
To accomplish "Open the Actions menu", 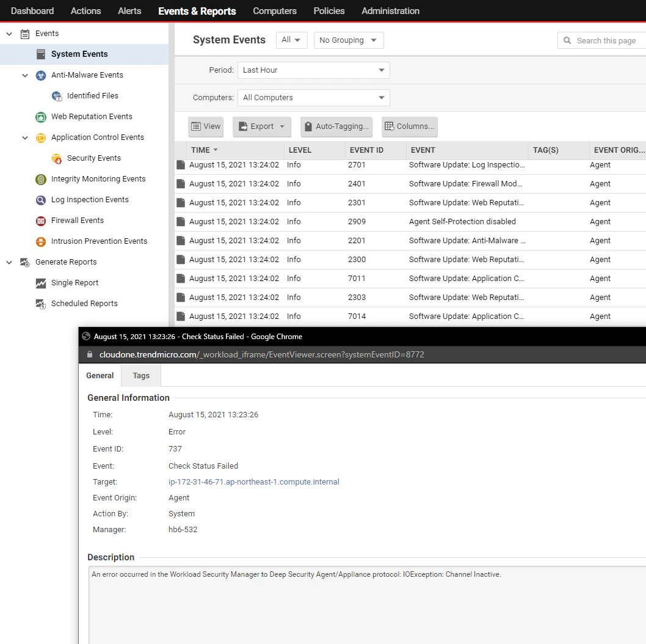I will (x=85, y=11).
